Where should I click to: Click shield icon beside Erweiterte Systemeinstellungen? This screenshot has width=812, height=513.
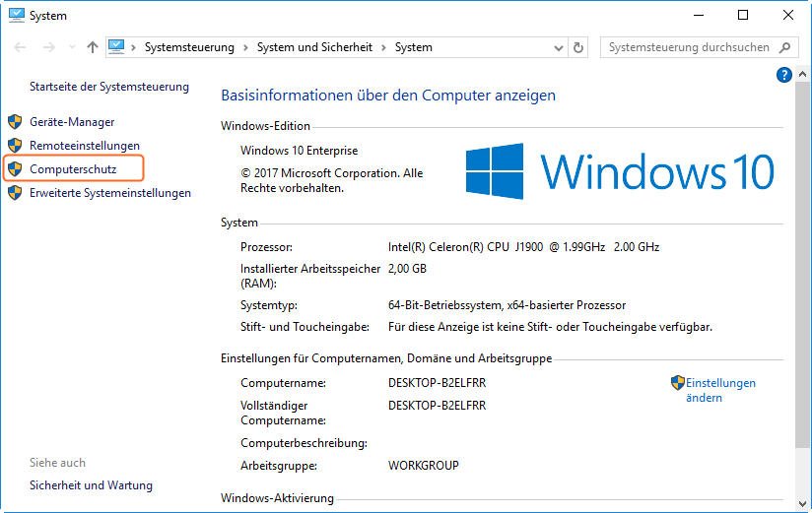pyautogui.click(x=15, y=193)
